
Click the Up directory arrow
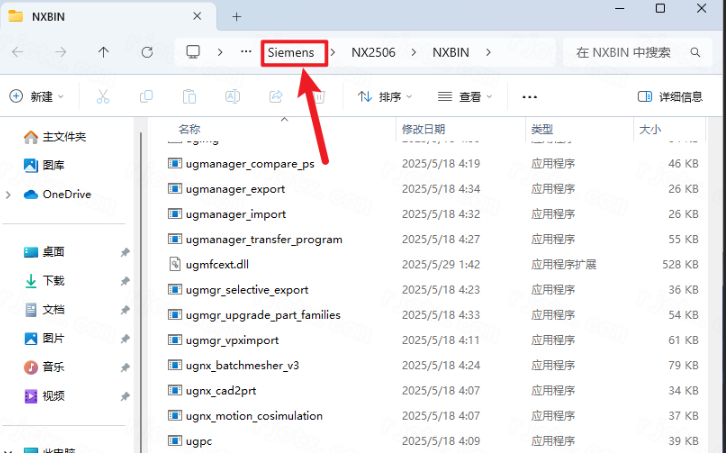click(x=104, y=52)
